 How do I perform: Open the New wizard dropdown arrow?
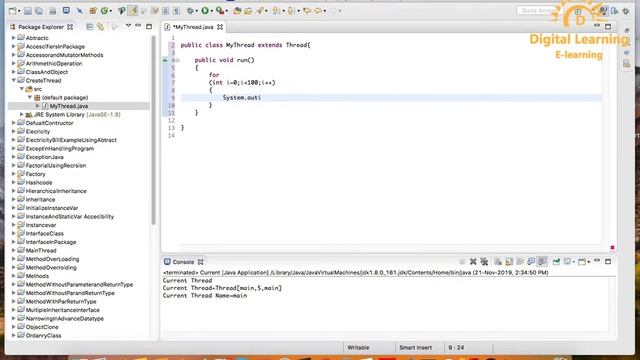[19, 11]
